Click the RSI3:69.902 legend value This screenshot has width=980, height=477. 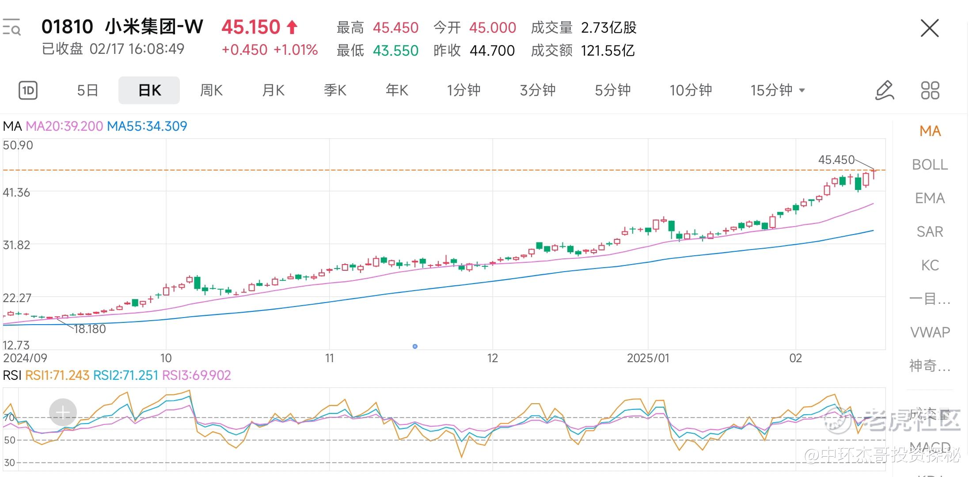(x=197, y=375)
